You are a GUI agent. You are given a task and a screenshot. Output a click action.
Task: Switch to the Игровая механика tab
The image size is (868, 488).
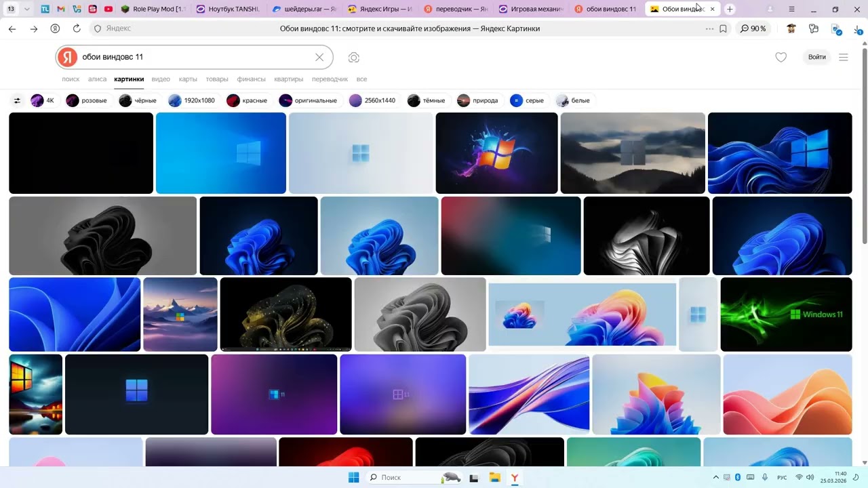coord(532,9)
